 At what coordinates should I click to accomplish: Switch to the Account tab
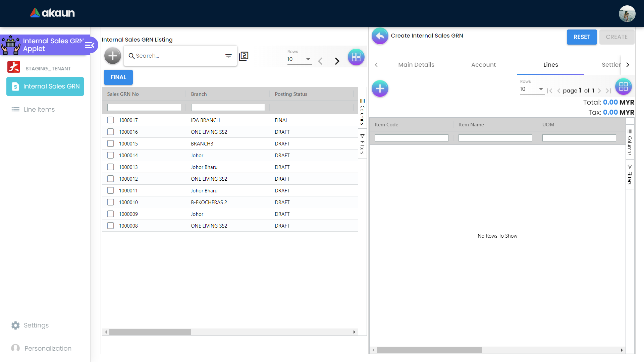483,65
